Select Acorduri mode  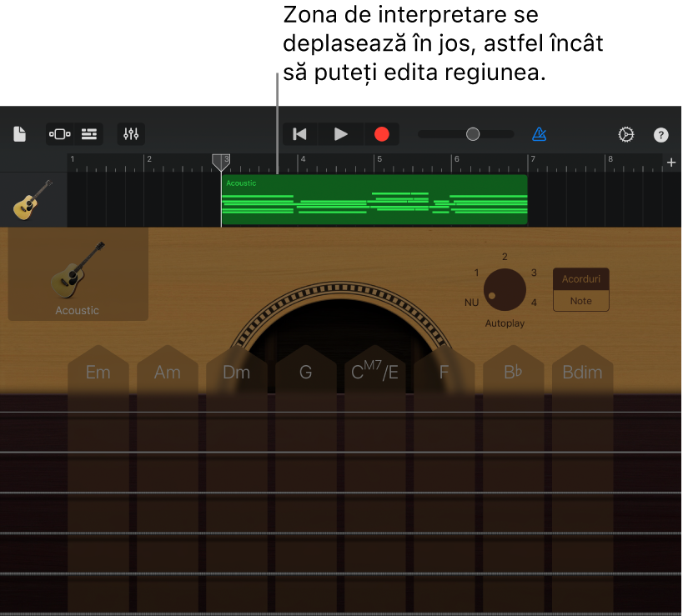580,279
